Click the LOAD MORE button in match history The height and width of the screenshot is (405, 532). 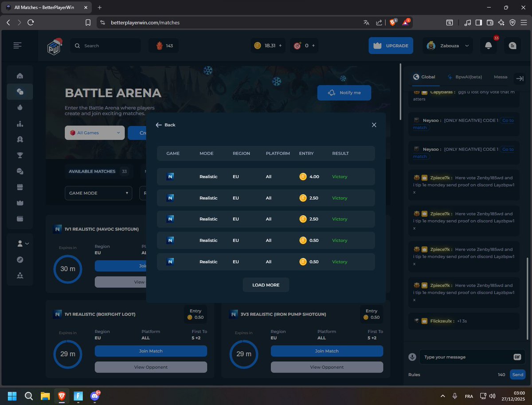[x=266, y=285]
